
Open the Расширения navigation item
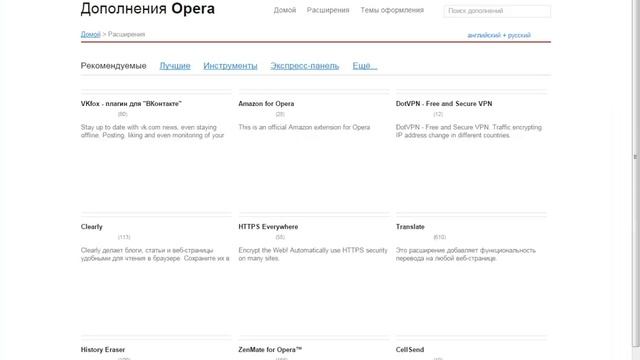[328, 10]
